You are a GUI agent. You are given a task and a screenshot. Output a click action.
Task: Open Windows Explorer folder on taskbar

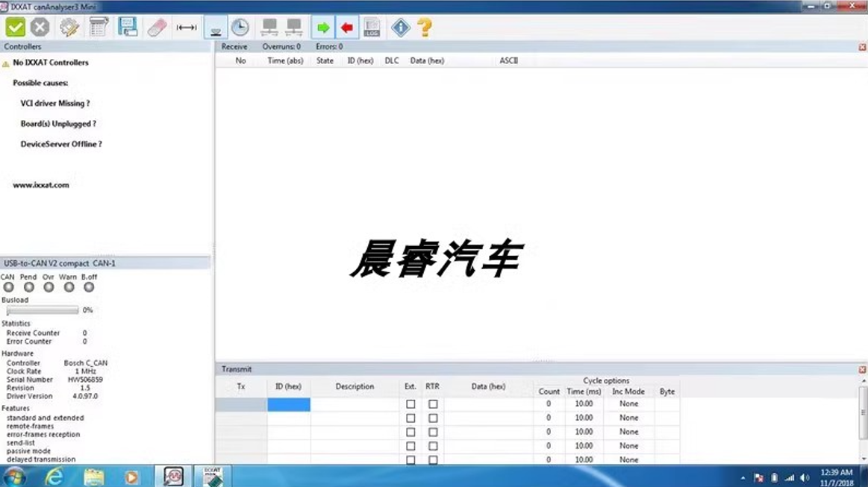(93, 477)
